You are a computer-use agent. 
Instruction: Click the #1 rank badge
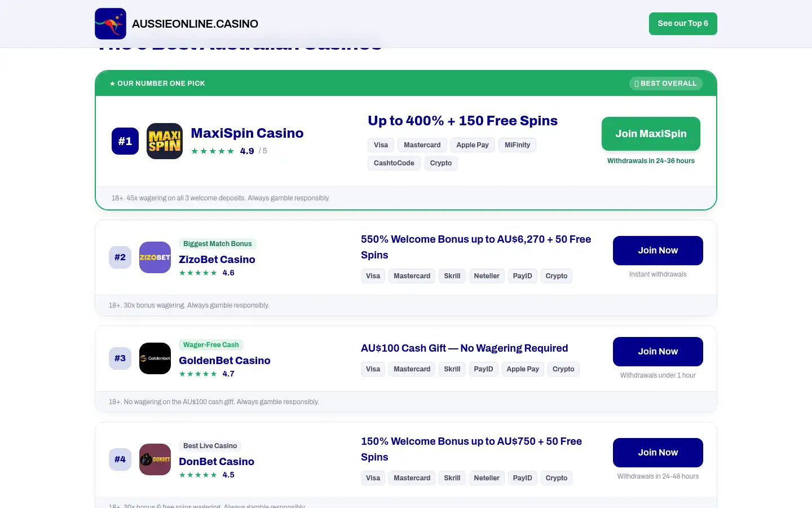[125, 141]
